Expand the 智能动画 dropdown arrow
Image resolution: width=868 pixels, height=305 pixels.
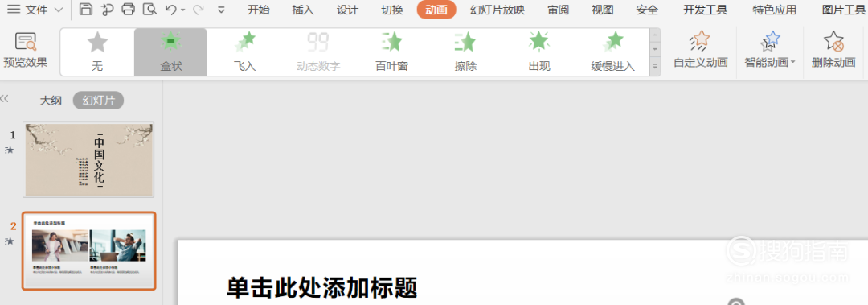click(792, 62)
